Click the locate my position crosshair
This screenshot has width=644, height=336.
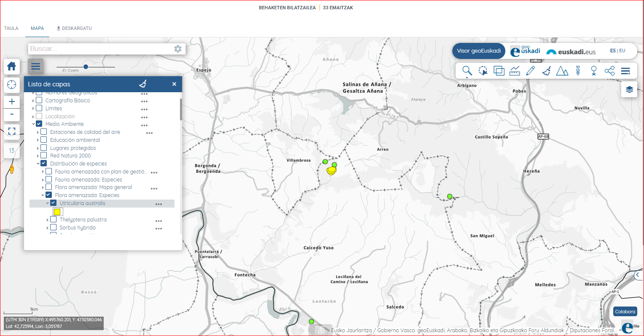coord(12,85)
